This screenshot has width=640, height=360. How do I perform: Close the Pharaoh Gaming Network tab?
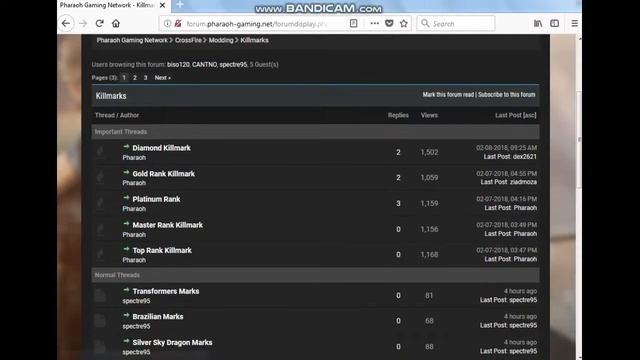[x=162, y=5]
